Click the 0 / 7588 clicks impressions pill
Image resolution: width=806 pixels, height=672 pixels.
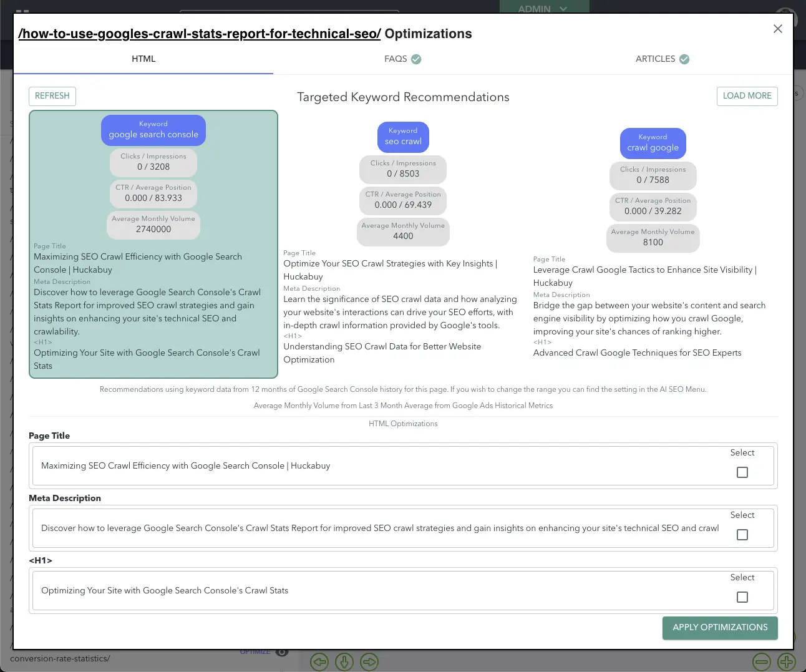click(x=653, y=175)
